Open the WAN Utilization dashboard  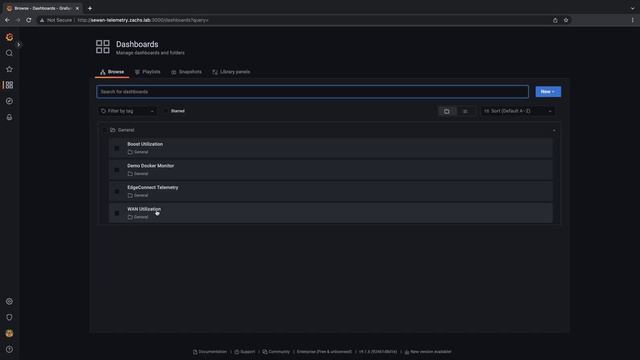(x=144, y=209)
